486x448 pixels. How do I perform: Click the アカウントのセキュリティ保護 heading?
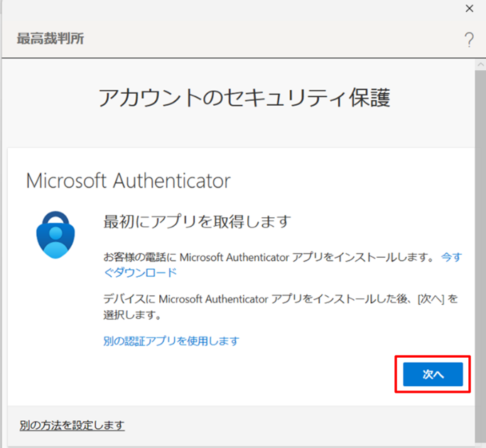tap(244, 97)
